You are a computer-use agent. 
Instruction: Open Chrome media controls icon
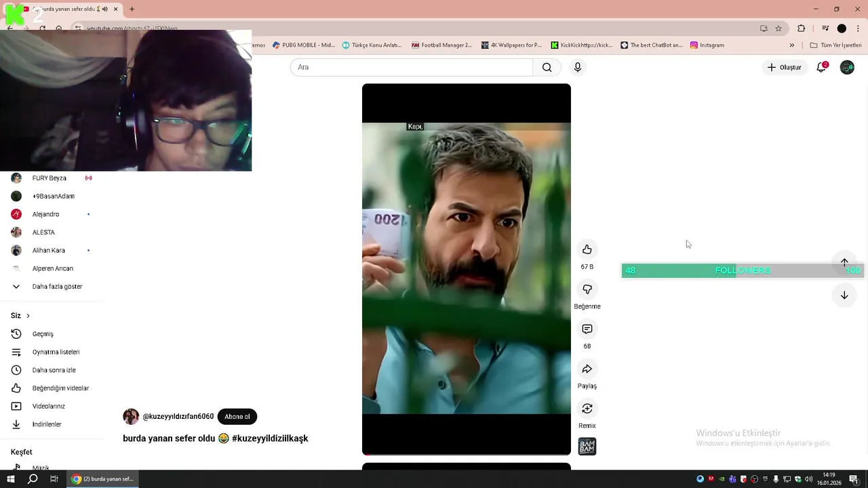pyautogui.click(x=825, y=28)
